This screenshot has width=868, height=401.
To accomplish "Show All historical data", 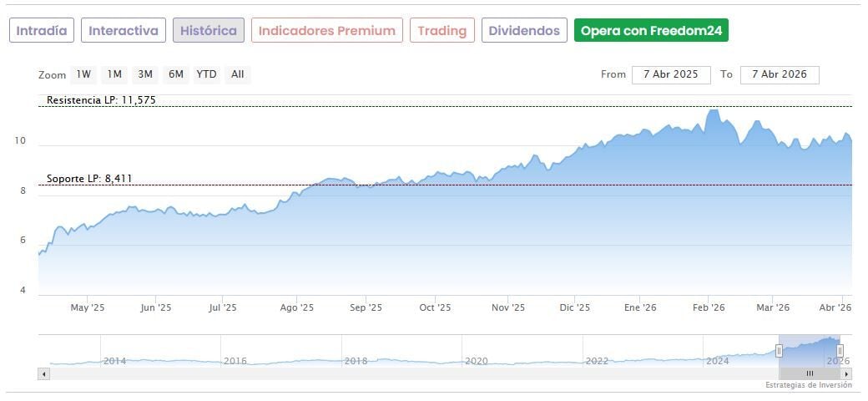I will click(238, 74).
